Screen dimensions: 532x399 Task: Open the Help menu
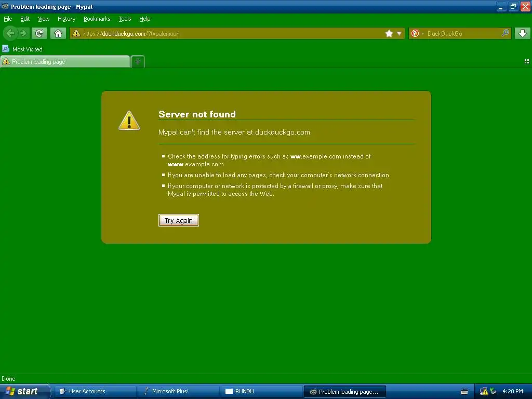click(x=144, y=19)
